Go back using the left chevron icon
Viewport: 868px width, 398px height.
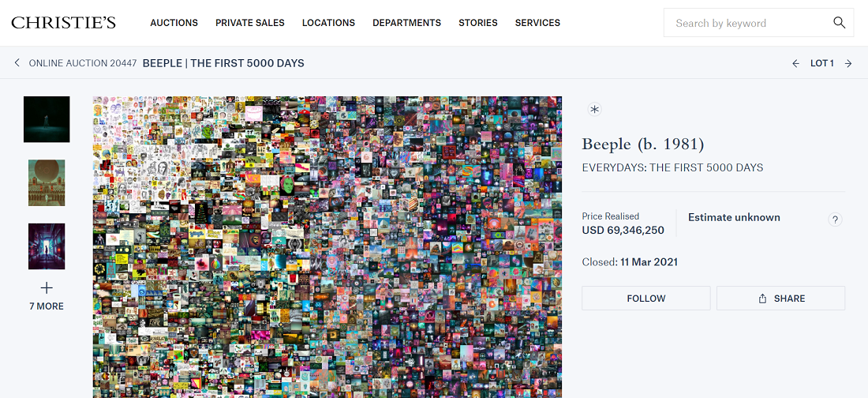(17, 63)
